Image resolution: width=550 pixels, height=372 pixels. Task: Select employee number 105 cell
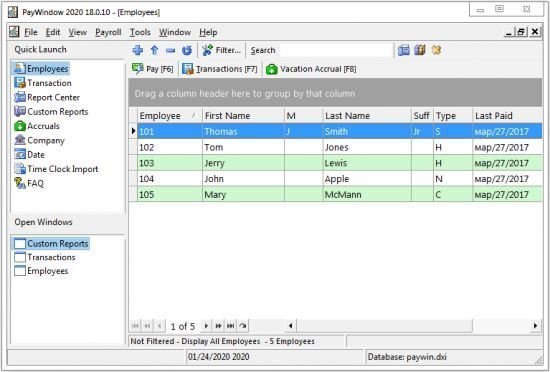[170, 195]
